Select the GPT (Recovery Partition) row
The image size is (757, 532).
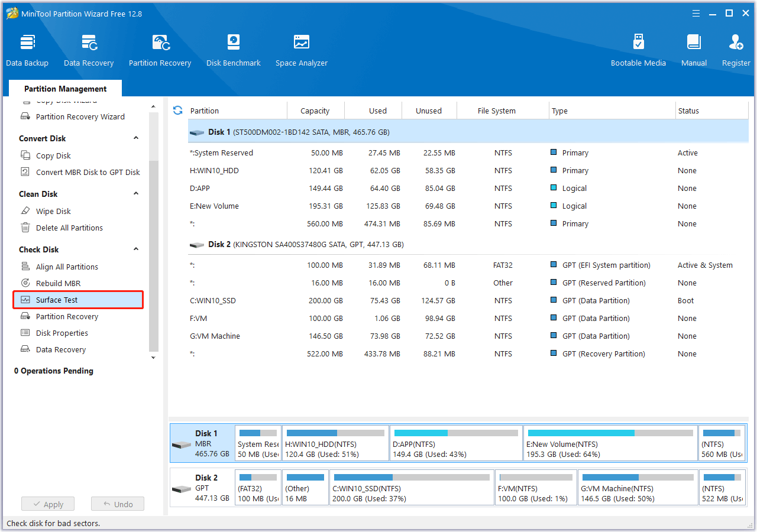(x=468, y=353)
